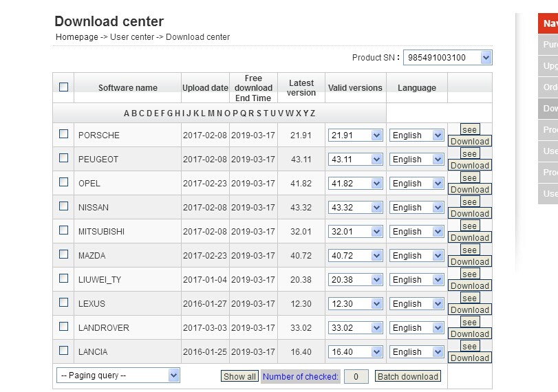Screen dimensions: 558x392
Task: Sort by the Upload date column header
Action: [205, 88]
